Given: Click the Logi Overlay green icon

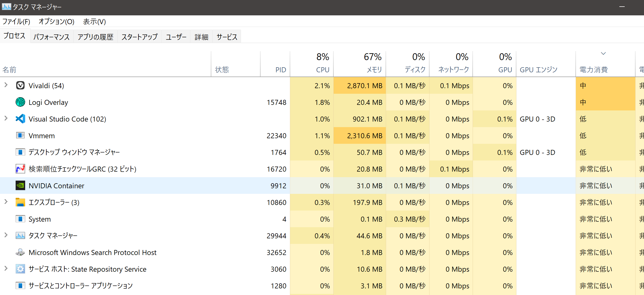Looking at the screenshot, I should [20, 102].
